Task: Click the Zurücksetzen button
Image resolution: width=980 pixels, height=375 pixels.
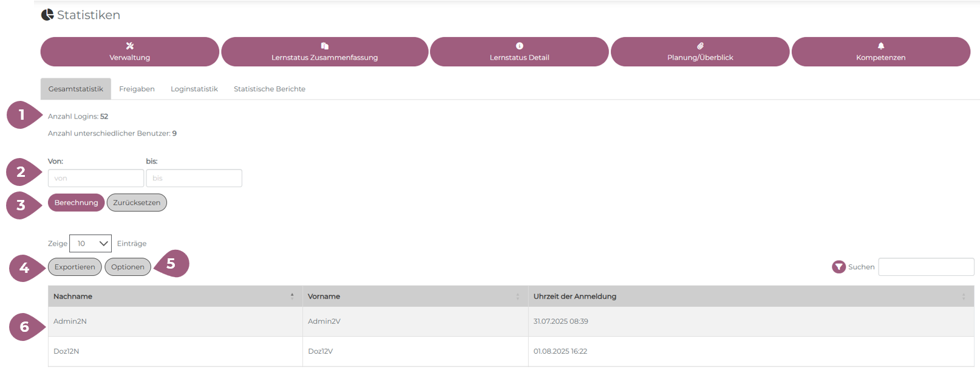Action: coord(137,202)
